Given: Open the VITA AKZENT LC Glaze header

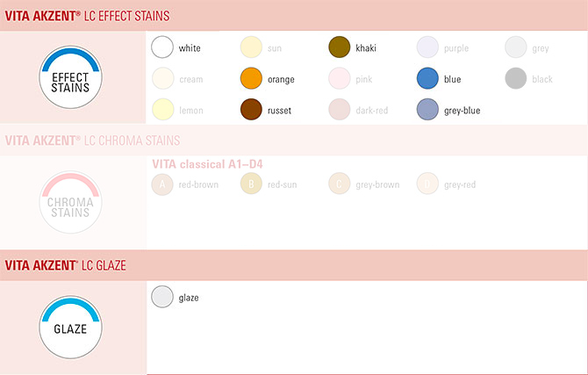Looking at the screenshot, I should [65, 265].
